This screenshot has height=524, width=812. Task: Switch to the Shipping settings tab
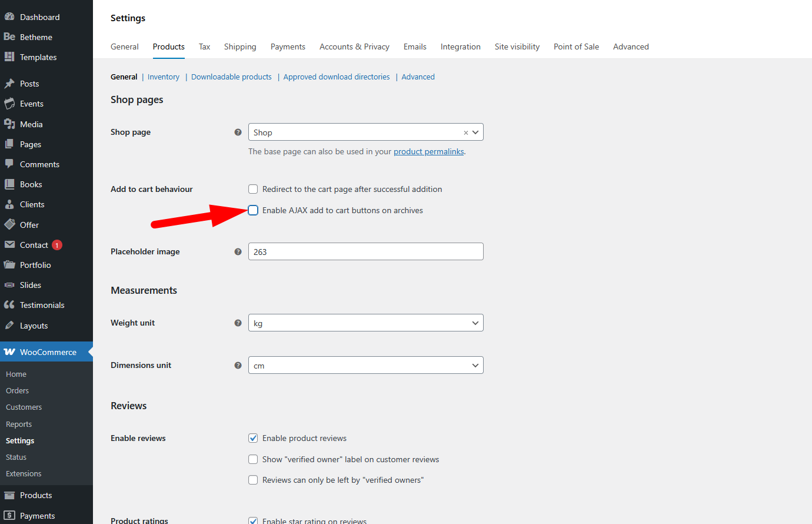point(240,47)
